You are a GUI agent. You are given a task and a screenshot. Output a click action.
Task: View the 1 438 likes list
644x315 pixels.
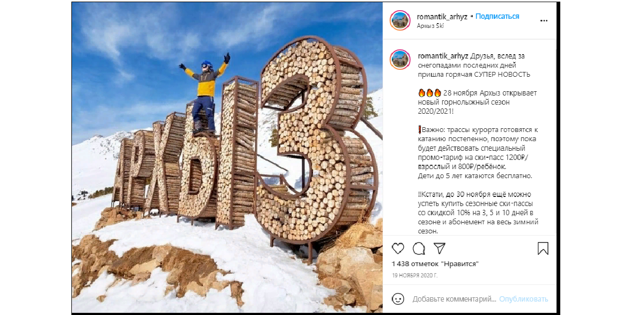pos(435,263)
